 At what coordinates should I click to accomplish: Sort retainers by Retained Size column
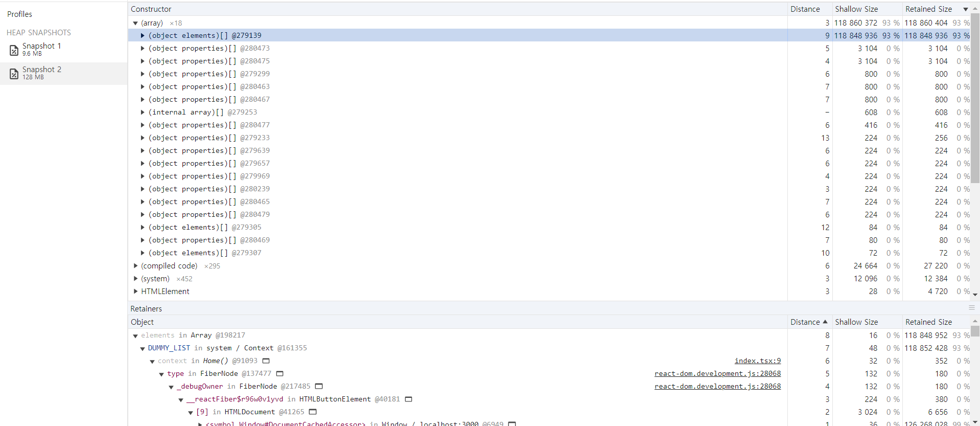tap(937, 322)
